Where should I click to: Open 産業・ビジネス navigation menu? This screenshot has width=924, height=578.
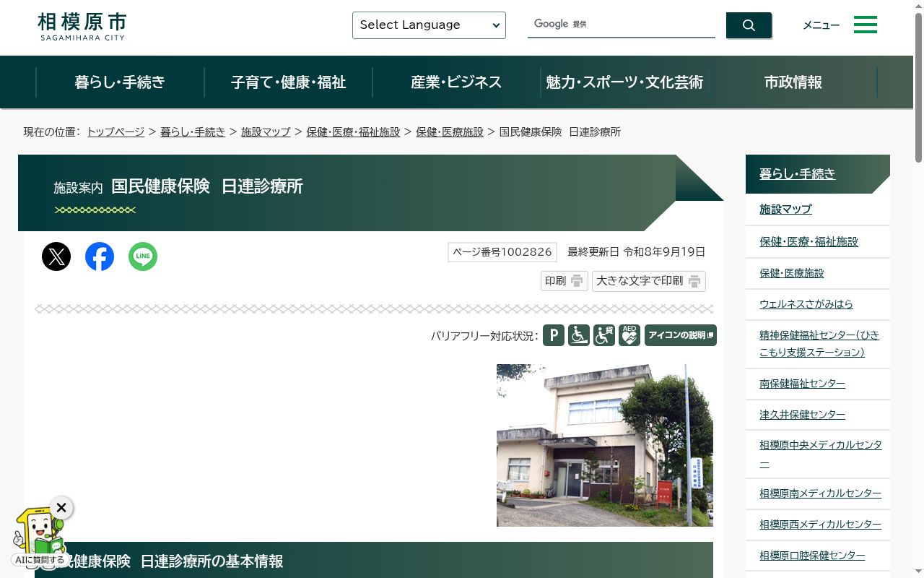coord(456,82)
